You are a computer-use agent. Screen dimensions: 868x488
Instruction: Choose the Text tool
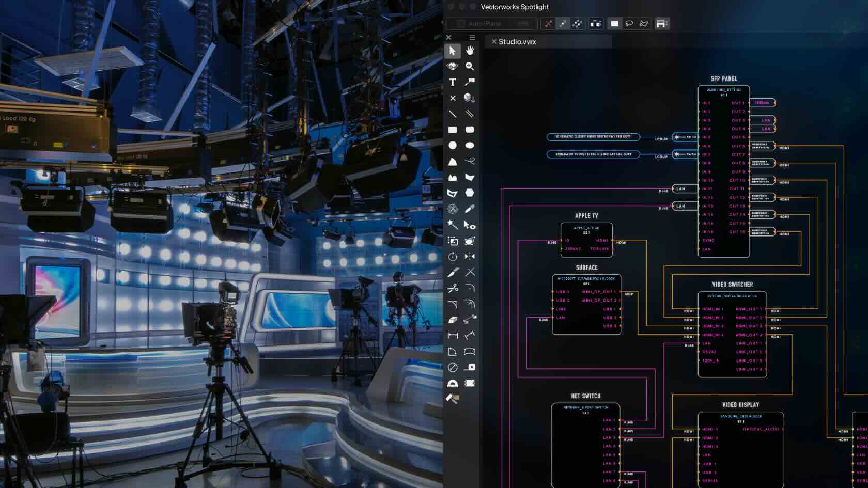coord(452,83)
